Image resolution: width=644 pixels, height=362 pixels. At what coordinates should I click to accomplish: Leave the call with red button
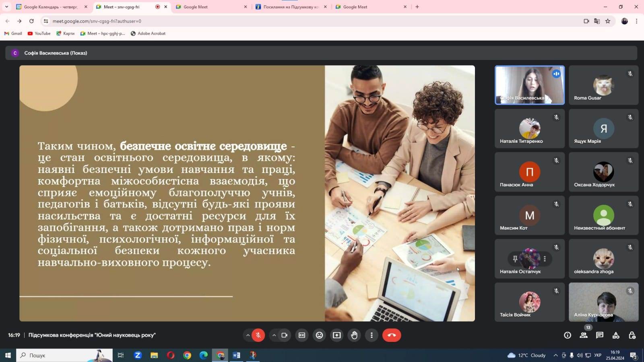tap(391, 335)
